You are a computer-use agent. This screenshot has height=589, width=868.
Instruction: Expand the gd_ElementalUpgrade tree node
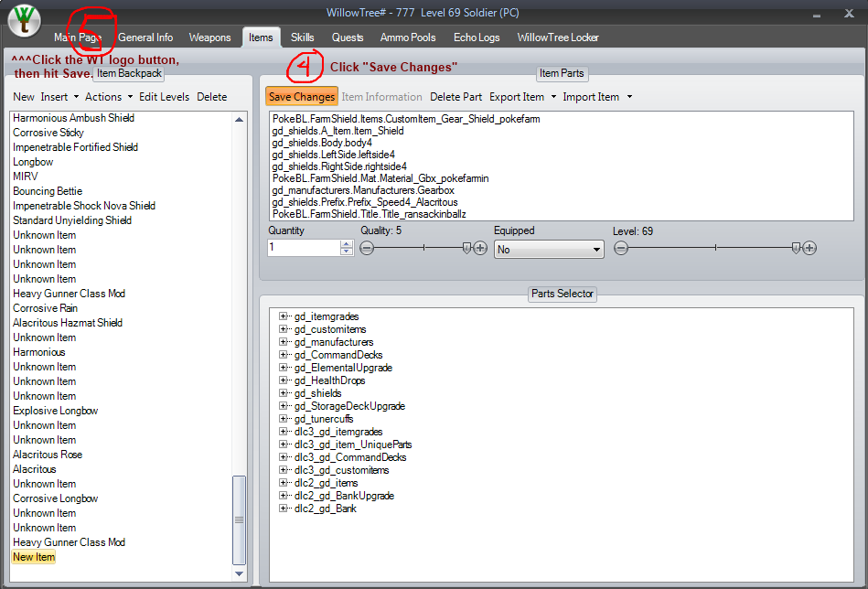[x=283, y=367]
